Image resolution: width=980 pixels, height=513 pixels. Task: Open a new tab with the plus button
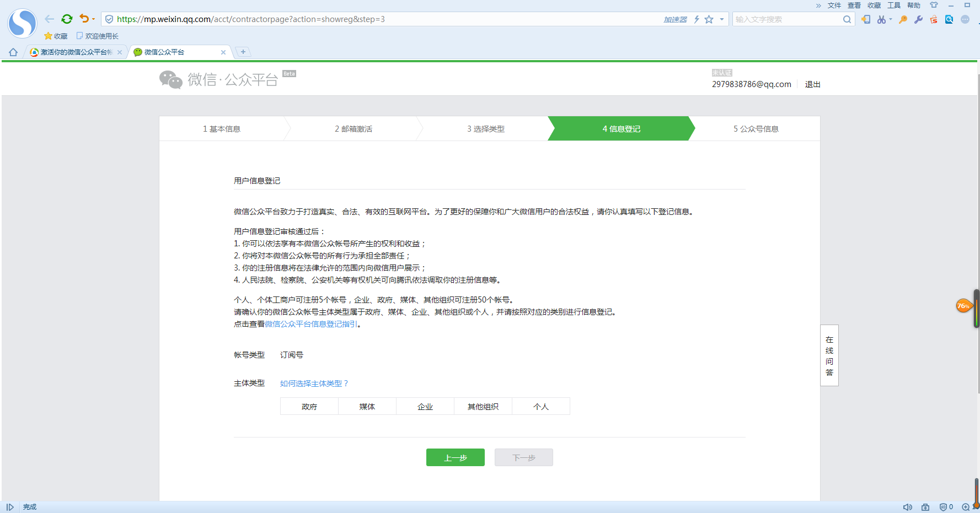tap(243, 52)
